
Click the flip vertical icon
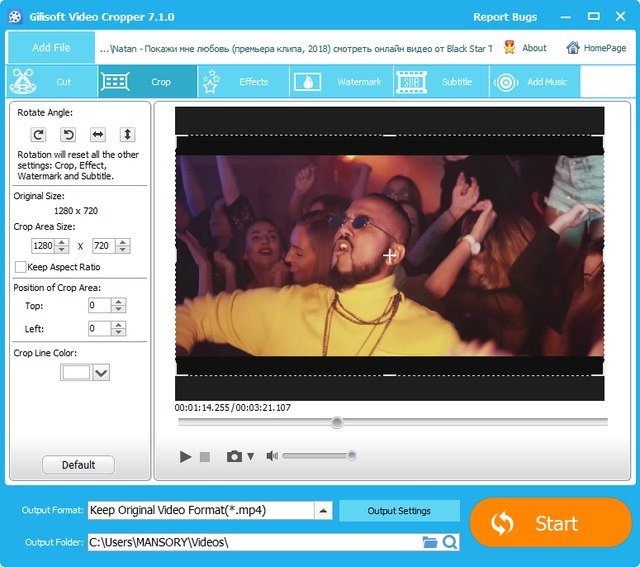click(127, 134)
